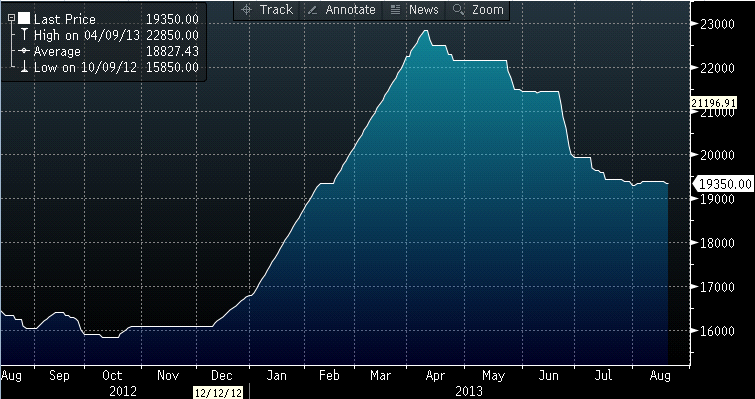This screenshot has width=755, height=399.
Task: Click the 2013 year axis label
Action: pos(469,391)
